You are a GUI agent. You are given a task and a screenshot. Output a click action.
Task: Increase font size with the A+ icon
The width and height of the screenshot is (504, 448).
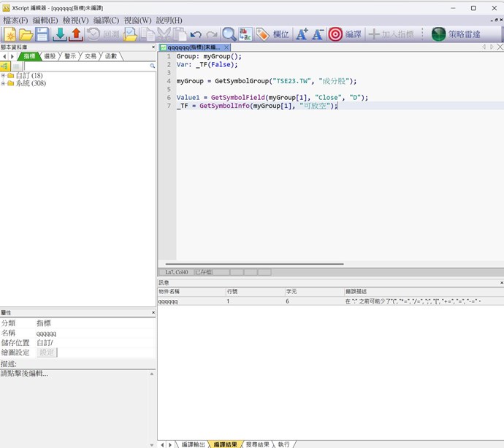click(x=302, y=34)
